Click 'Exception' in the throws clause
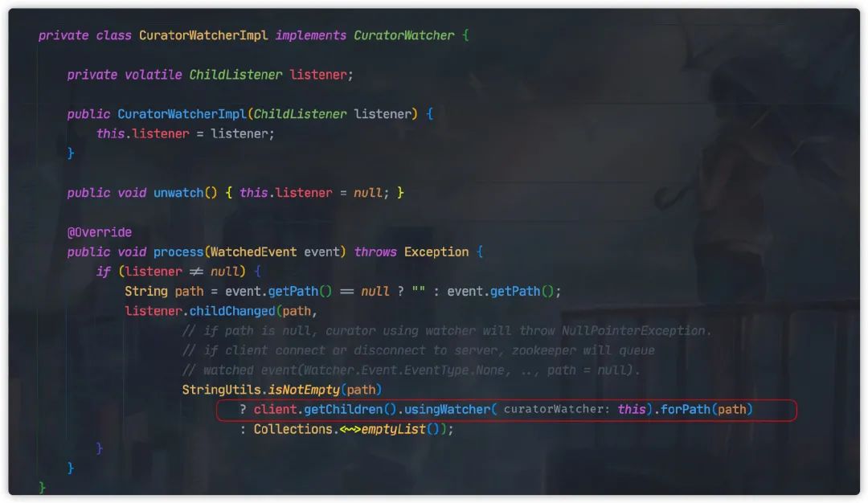The image size is (868, 503). [x=436, y=252]
